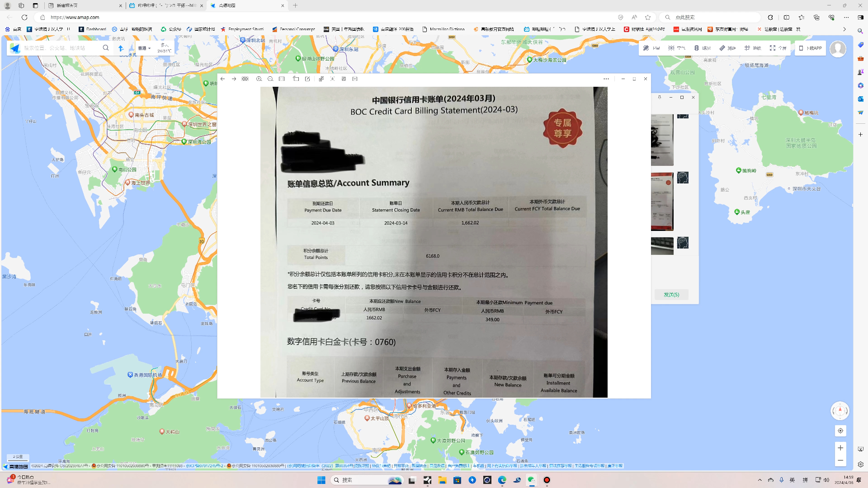The image size is (868, 488).
Task: Show hidden system tray icons
Action: [759, 480]
